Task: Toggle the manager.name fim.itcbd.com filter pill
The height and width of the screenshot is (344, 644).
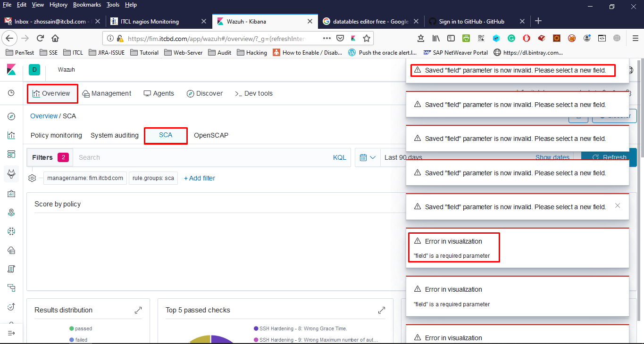Action: pyautogui.click(x=85, y=178)
